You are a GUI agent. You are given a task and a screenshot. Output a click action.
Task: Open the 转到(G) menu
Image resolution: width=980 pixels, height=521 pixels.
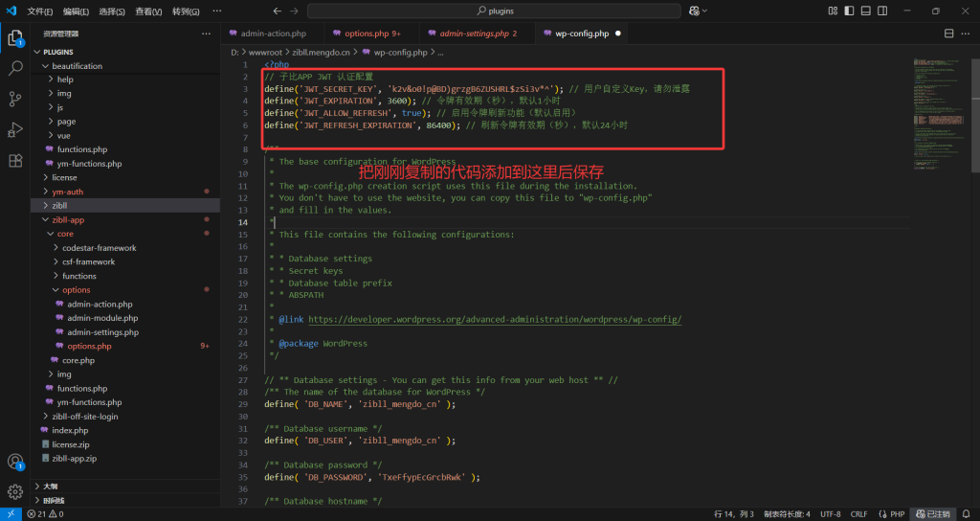tap(186, 11)
